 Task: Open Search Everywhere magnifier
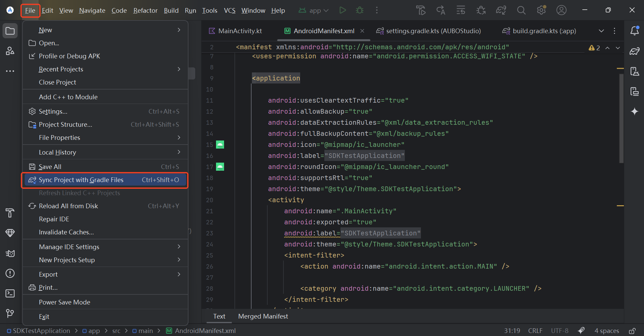tap(521, 10)
